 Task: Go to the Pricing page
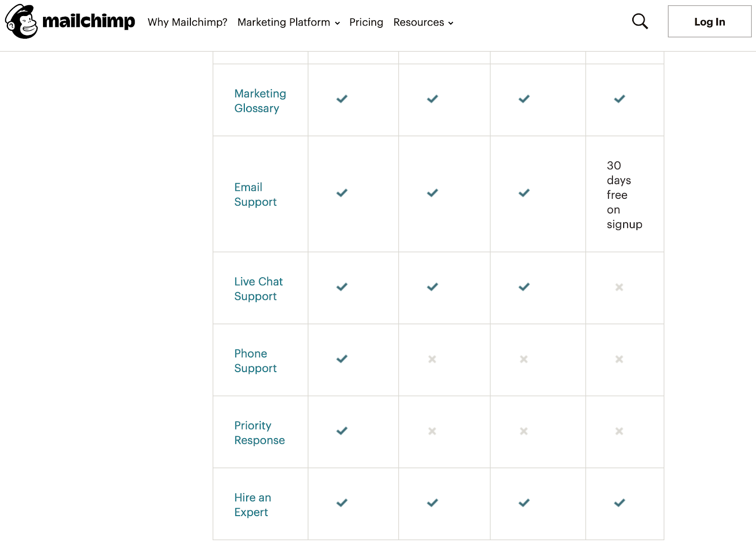coord(366,22)
